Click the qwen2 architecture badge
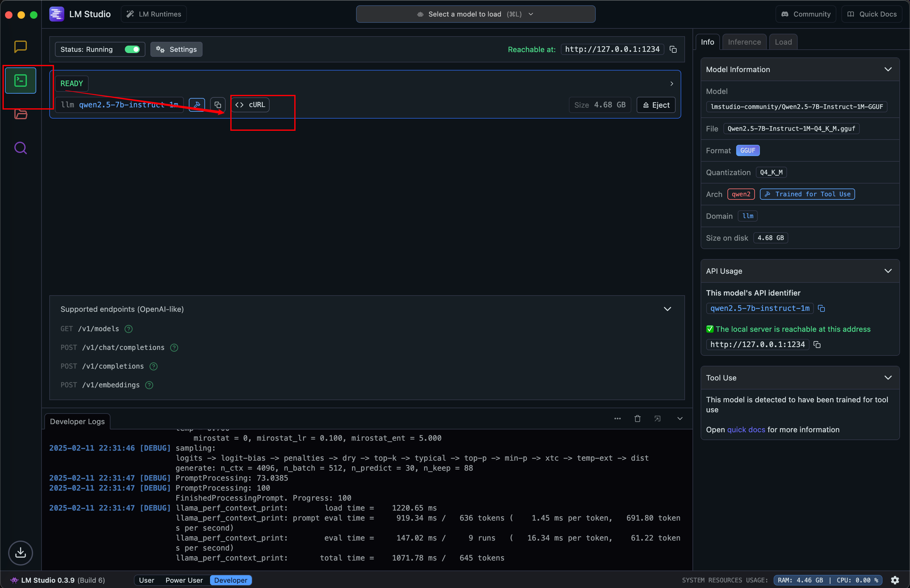This screenshot has height=588, width=910. click(x=741, y=194)
